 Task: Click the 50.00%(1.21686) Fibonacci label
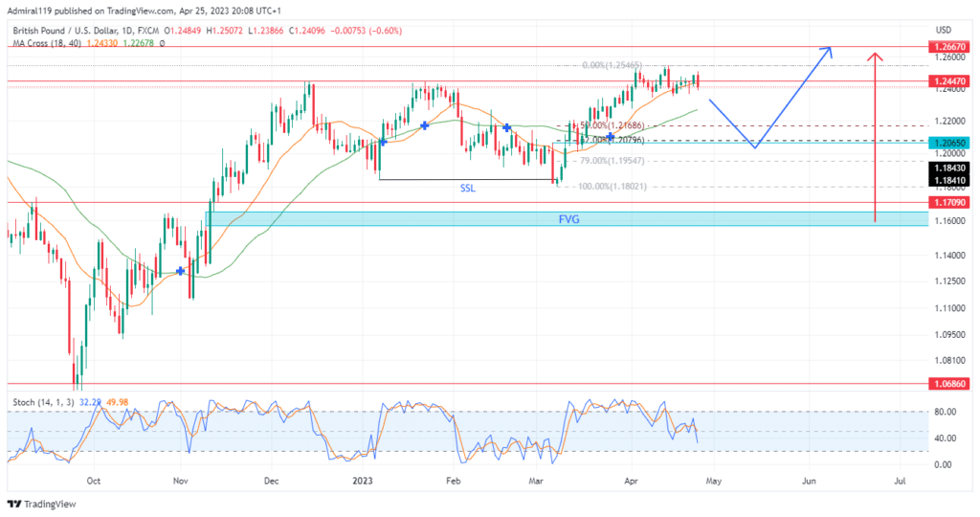pos(612,125)
